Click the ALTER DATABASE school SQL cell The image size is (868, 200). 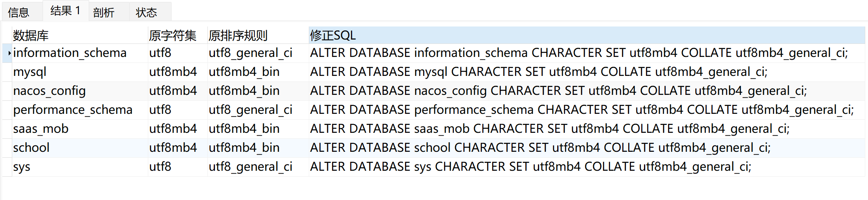tap(587, 148)
